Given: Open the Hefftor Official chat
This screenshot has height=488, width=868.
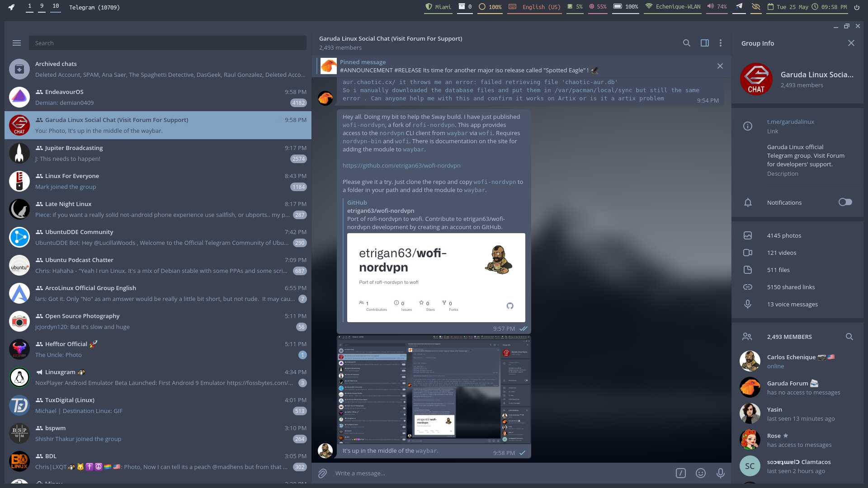Looking at the screenshot, I should [x=158, y=349].
